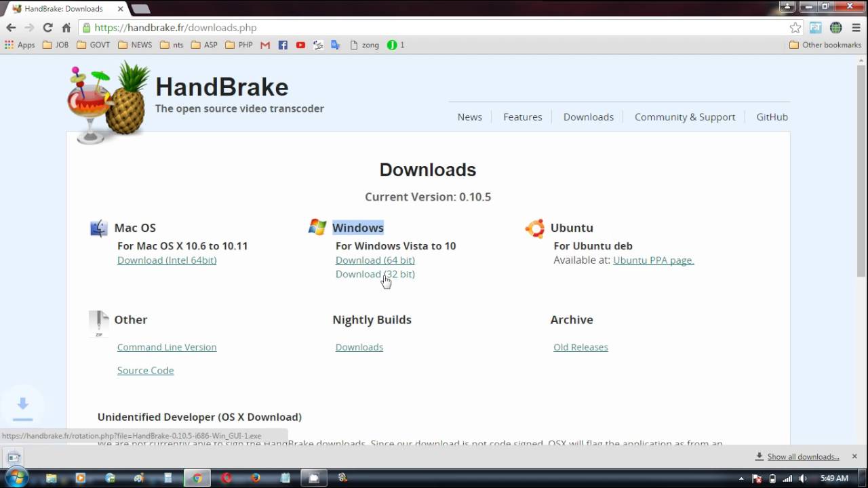This screenshot has height=488, width=868.
Task: Show hidden system tray icons arrow
Action: (742, 479)
